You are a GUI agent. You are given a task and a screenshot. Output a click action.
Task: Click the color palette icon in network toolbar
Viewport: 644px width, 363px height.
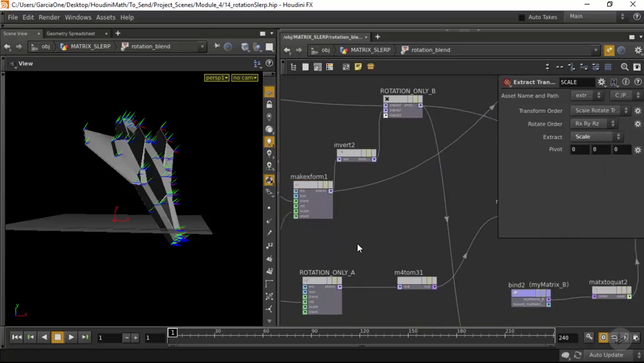[x=330, y=67]
